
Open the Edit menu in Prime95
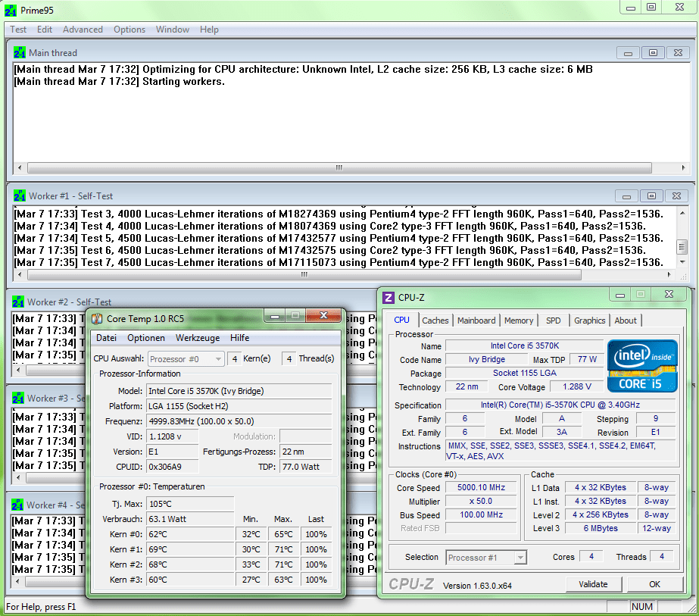pyautogui.click(x=45, y=30)
